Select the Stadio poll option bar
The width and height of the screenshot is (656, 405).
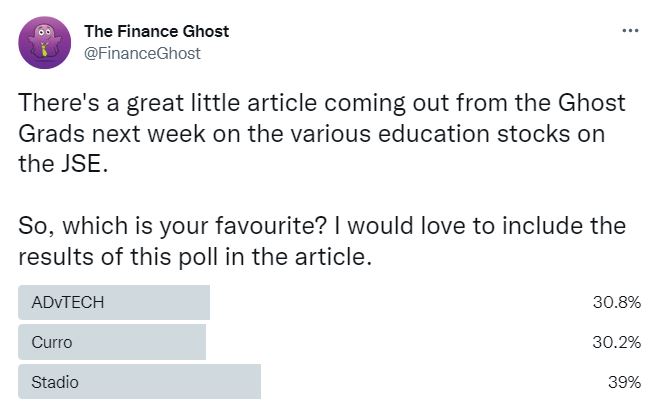click(x=139, y=382)
